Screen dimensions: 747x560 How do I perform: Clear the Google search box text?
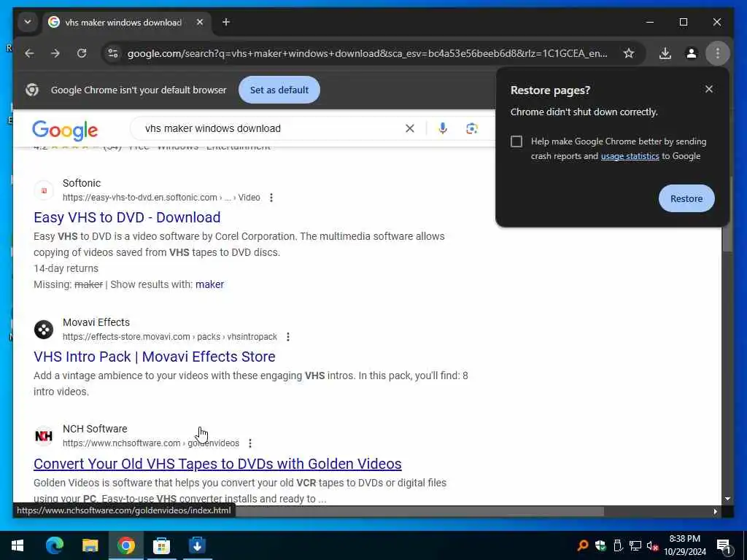coord(410,128)
